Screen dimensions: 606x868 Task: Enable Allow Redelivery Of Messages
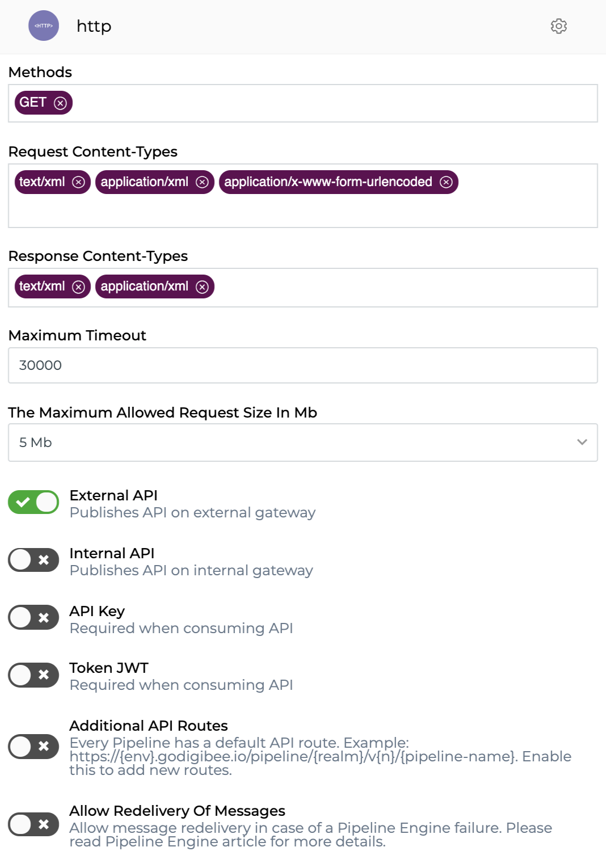tap(33, 824)
